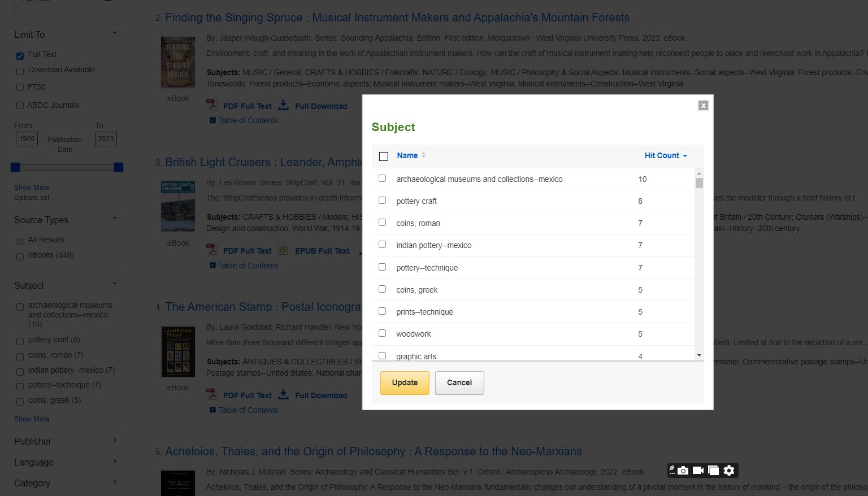Toggle the select-all checkbox beside Name
Image resolution: width=868 pixels, height=496 pixels.
[384, 156]
